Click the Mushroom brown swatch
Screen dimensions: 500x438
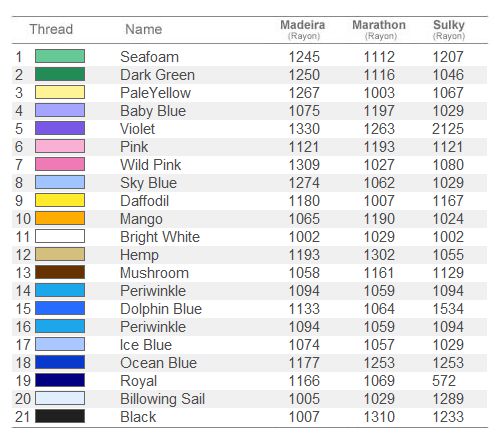(60, 272)
